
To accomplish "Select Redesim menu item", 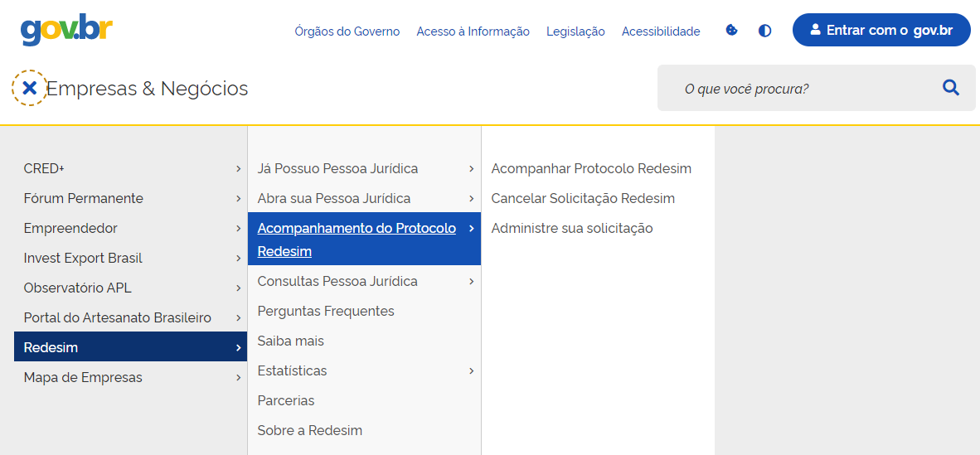I will pos(131,347).
